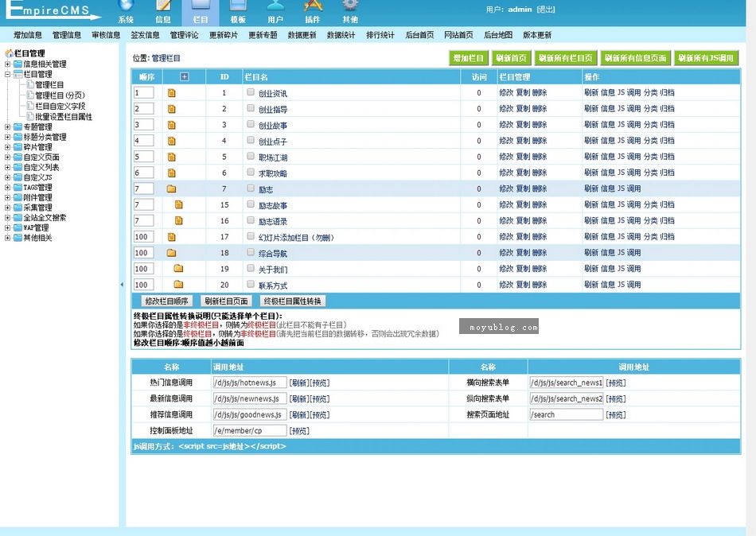Check the 励志语录 checkbox
Screen dimensions: 756x536
tap(251, 219)
